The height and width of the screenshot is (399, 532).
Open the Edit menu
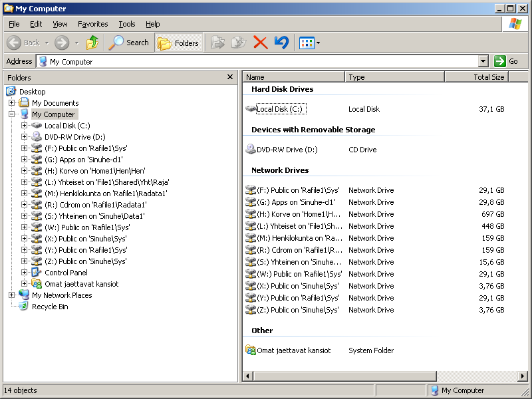[x=36, y=24]
